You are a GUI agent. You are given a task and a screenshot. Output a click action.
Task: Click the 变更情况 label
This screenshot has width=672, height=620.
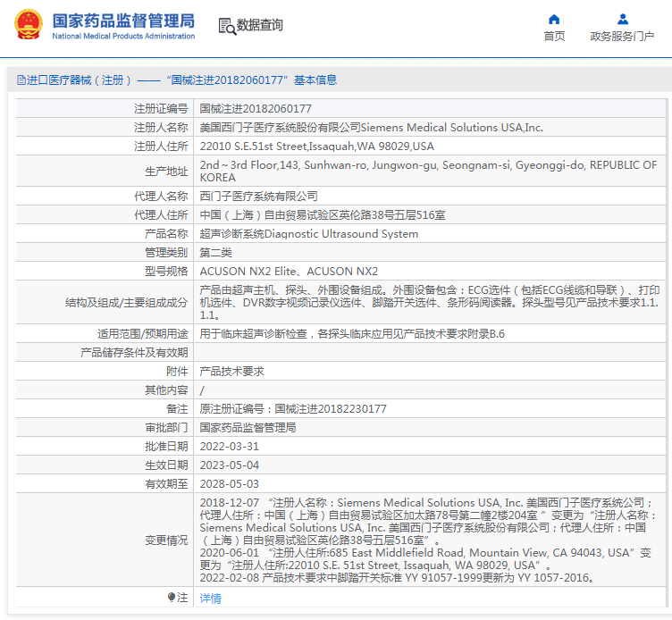pyautogui.click(x=166, y=540)
